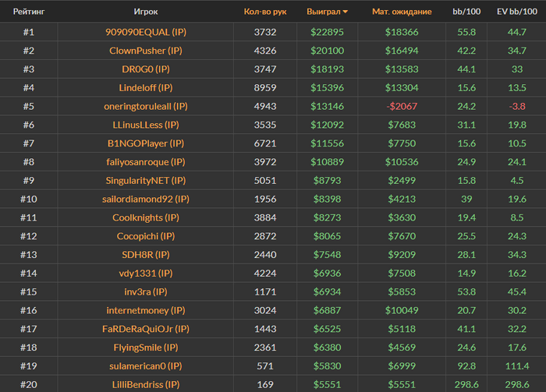Sort by Кол-во рук column
Screen dimensions: 546x392
[x=265, y=12]
